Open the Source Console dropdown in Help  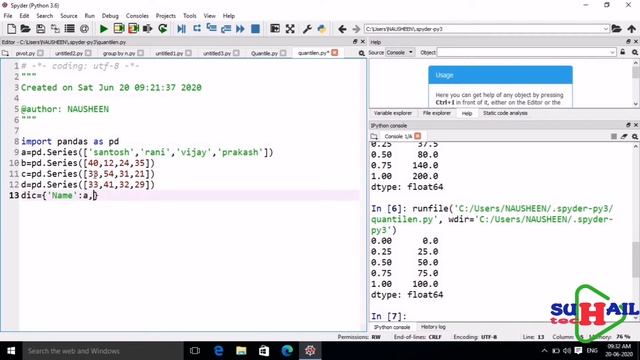400,52
